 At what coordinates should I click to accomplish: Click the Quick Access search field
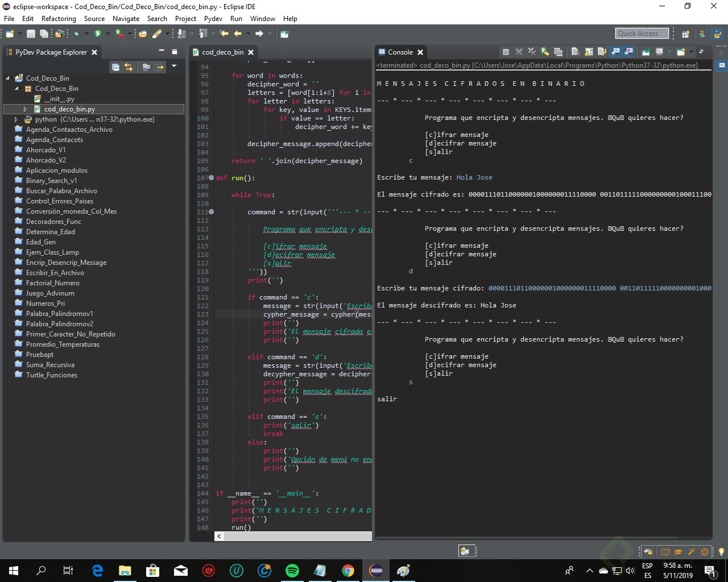[642, 34]
